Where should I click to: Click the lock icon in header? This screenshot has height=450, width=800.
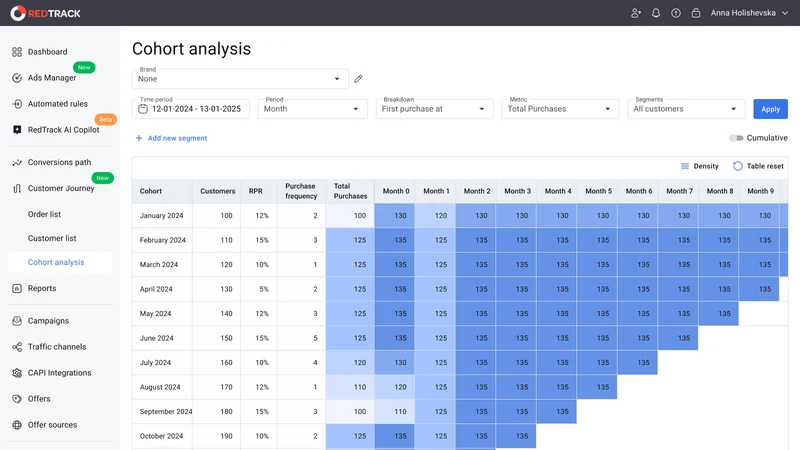click(695, 13)
